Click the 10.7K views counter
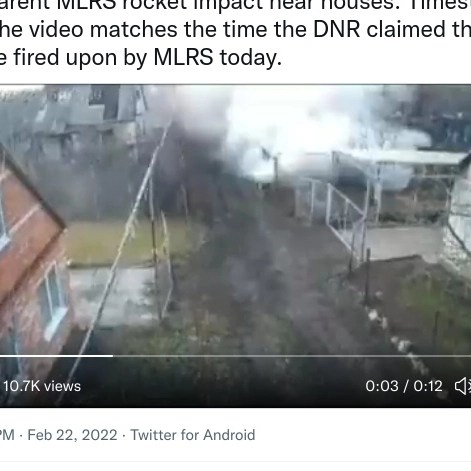Screen dimensions: 471x471 [x=42, y=386]
